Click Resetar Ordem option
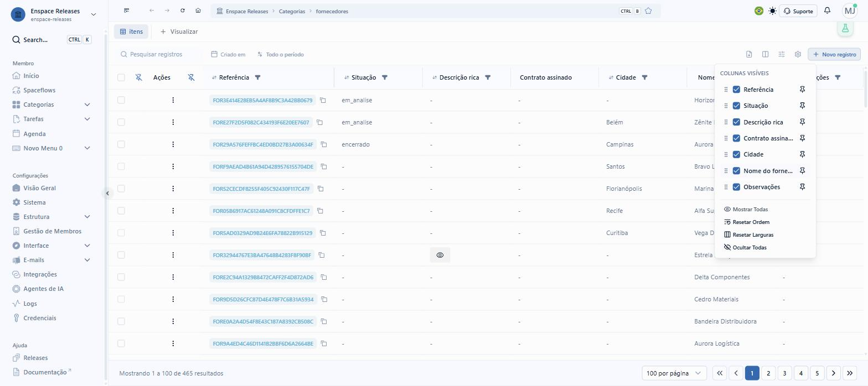Screen dimensions: 868x386 point(746,222)
